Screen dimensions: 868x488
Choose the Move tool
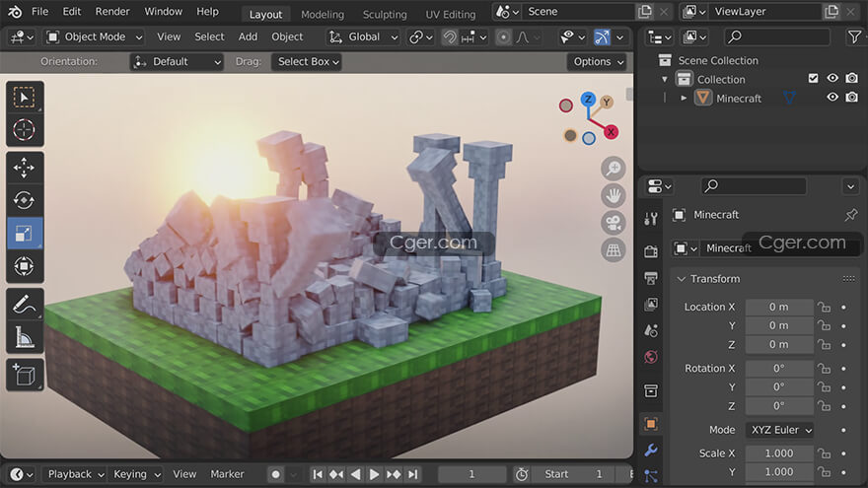tap(24, 168)
